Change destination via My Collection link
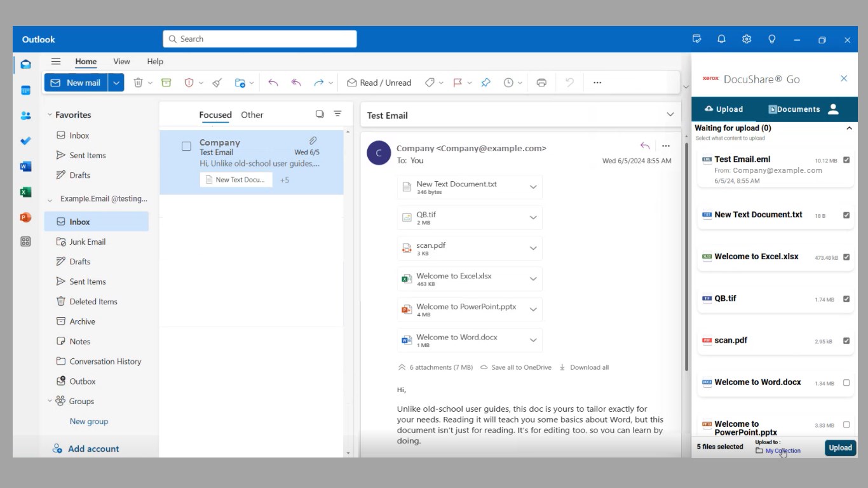 click(783, 451)
